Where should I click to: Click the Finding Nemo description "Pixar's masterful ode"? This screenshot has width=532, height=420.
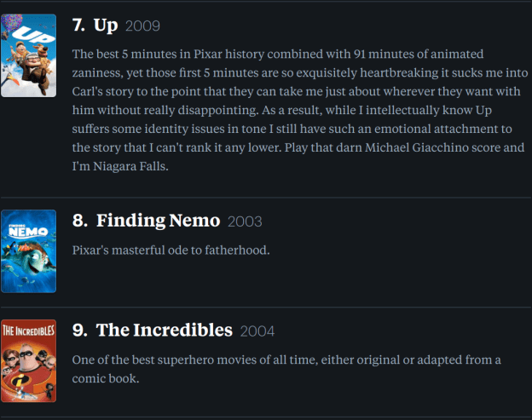coord(138,251)
